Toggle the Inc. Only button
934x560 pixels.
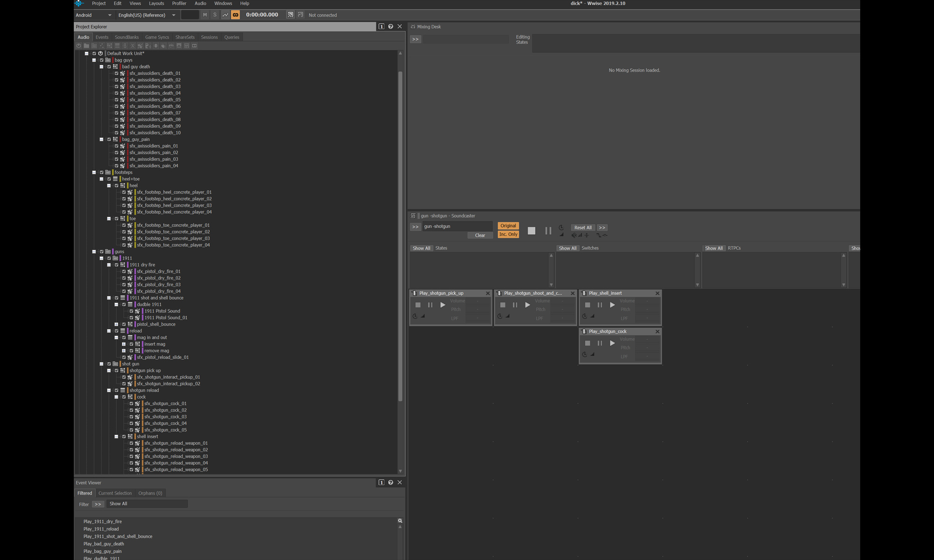click(x=508, y=234)
